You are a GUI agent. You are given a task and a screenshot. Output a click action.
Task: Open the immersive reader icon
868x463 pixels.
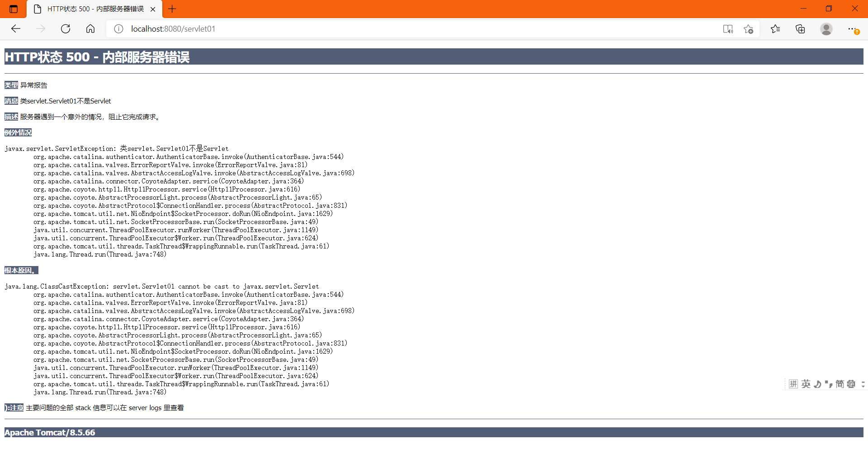728,29
